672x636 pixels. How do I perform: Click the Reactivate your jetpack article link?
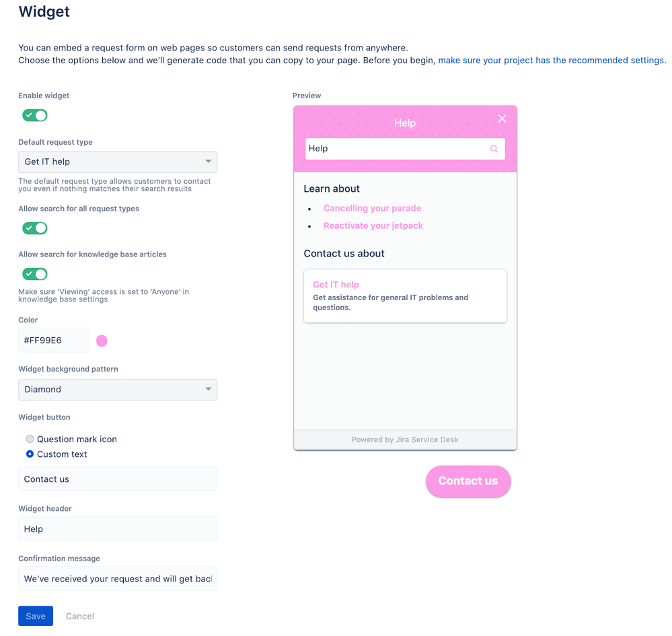click(373, 225)
